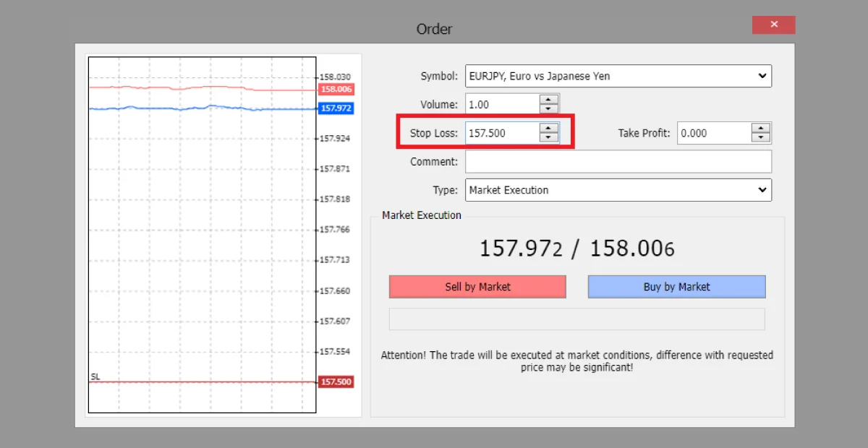Screen dimensions: 868x448
Task: Increase the Stop Loss value with up arrow
Action: point(548,129)
